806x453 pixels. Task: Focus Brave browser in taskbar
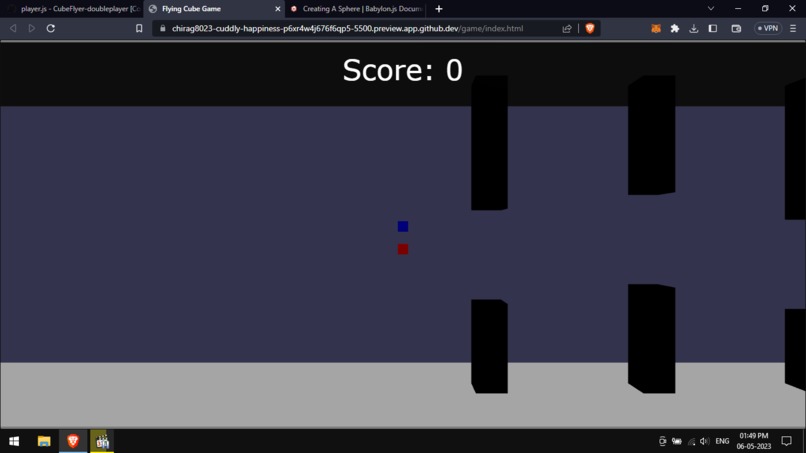[x=73, y=441]
